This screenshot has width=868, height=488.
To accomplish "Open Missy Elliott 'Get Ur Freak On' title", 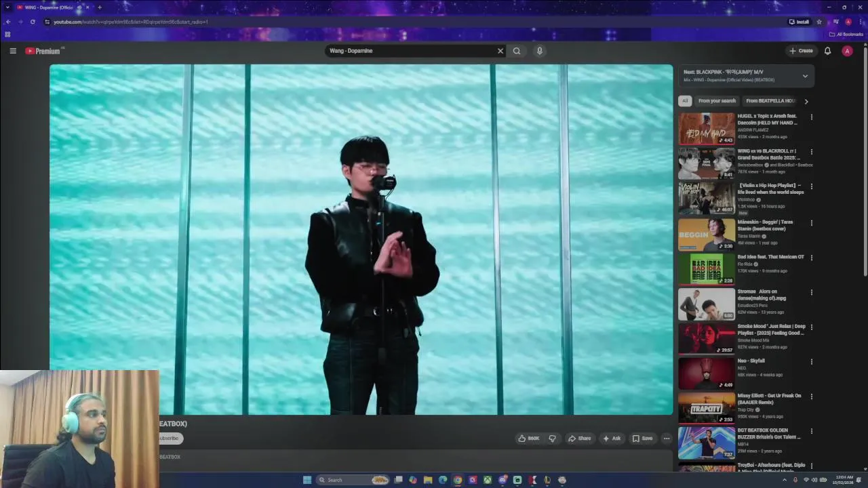I will click(x=770, y=399).
